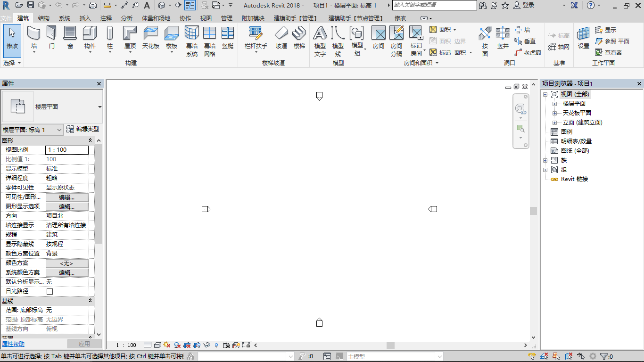Viewport: 644px width, 362px height.
Task: Collapse the 图形 properties section
Action: click(90, 140)
